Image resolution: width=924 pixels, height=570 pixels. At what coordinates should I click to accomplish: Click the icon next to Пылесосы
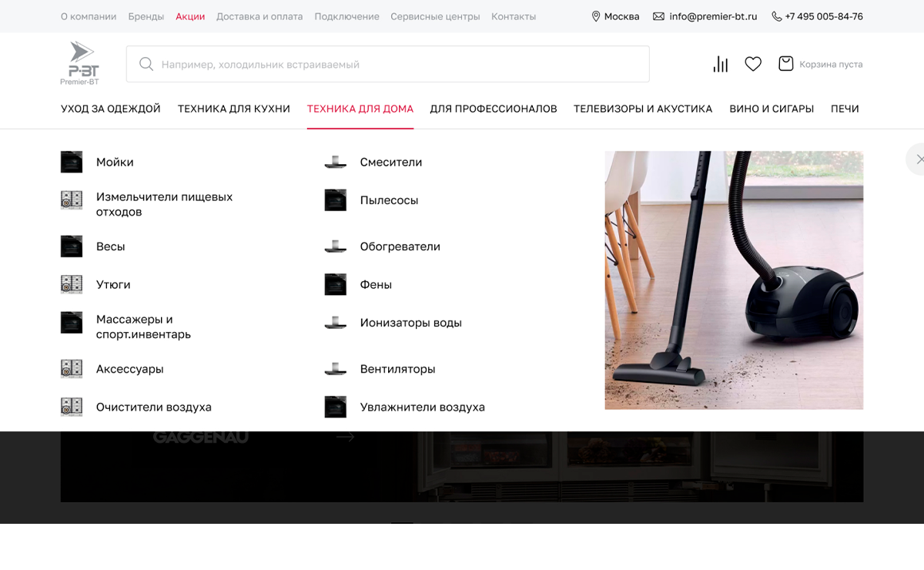tap(336, 200)
